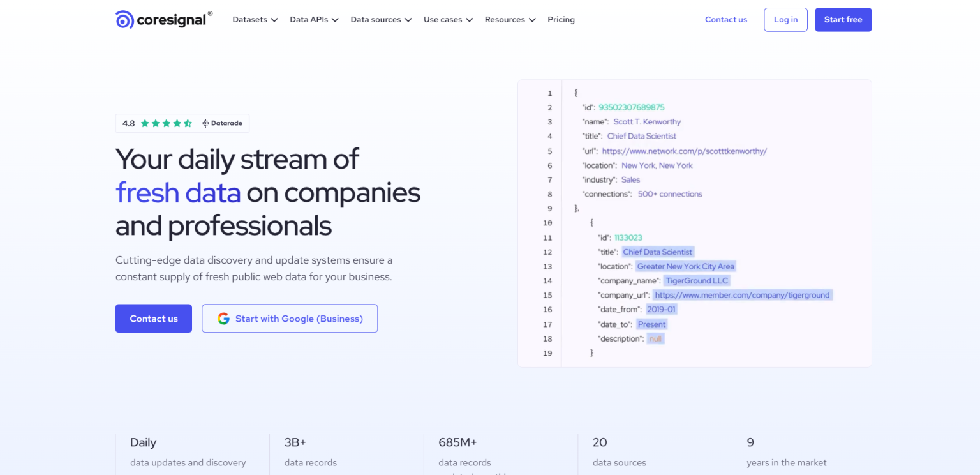This screenshot has width=980, height=475.
Task: Click the Google icon in the sign-up button
Action: point(224,318)
